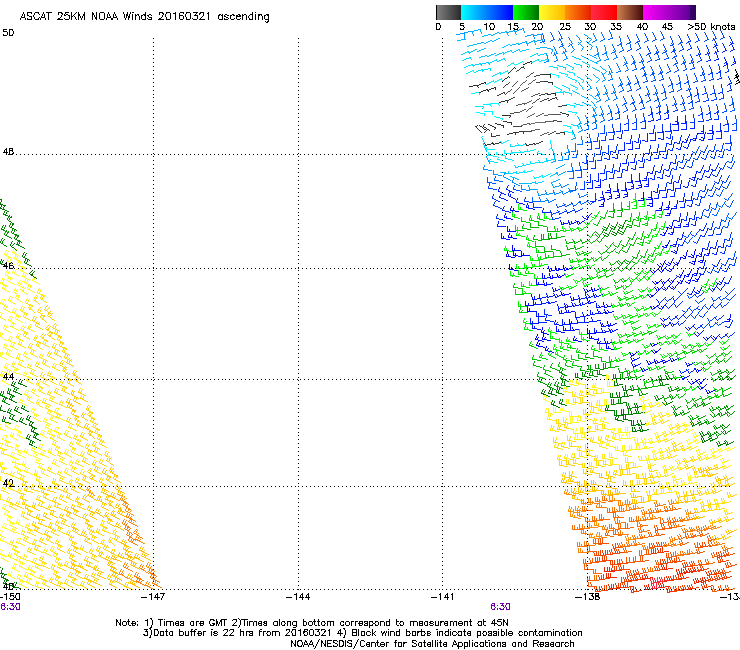
Task: Click the purple 6:30 time under -150
Action: pos(10,607)
